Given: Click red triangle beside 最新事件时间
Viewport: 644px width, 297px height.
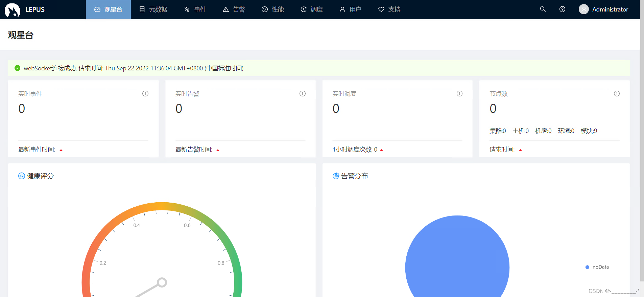Looking at the screenshot, I should click(61, 150).
